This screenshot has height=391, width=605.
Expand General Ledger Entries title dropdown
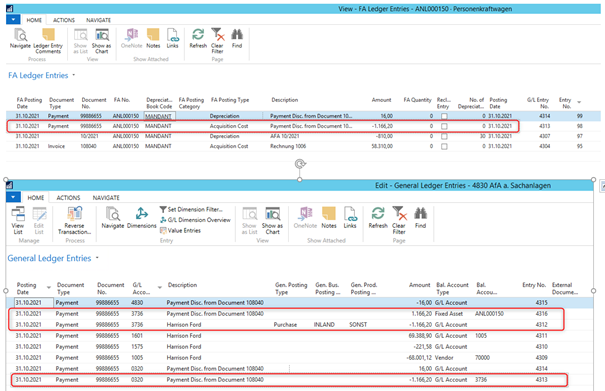pos(97,258)
